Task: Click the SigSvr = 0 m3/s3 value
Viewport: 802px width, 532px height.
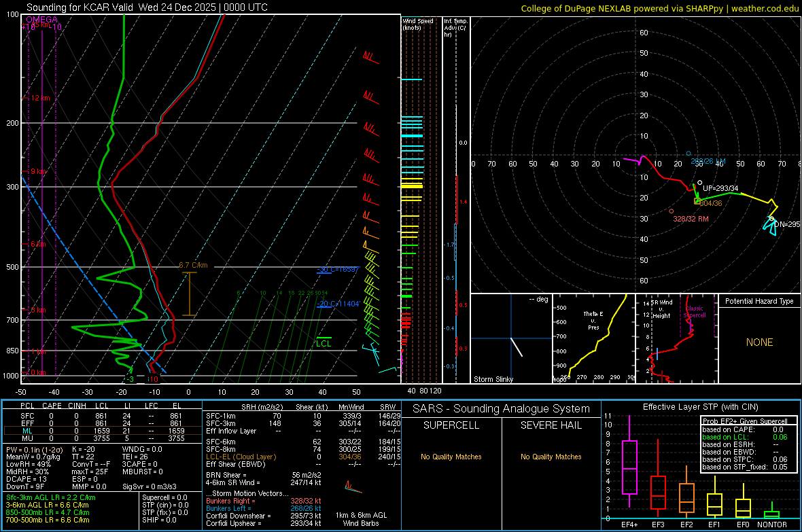Action: coord(150,486)
